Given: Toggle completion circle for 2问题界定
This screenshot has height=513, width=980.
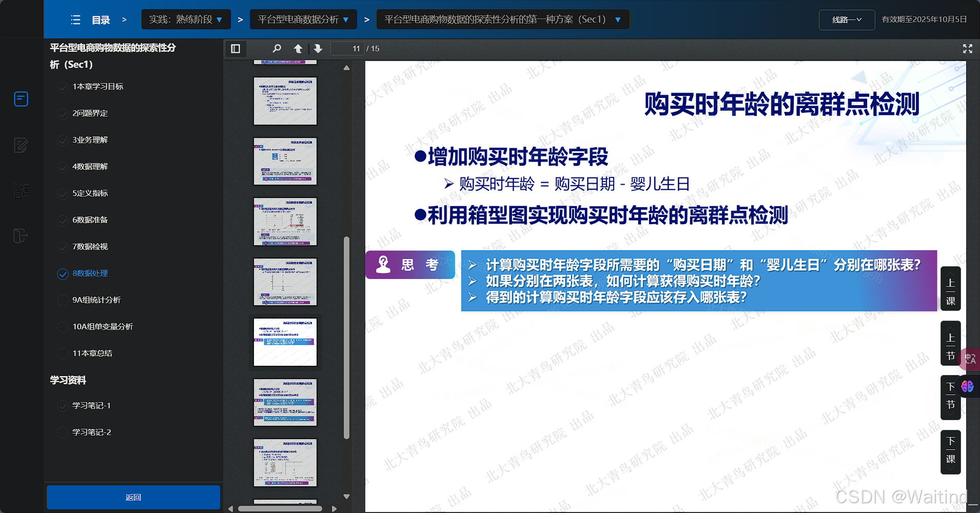Looking at the screenshot, I should coord(63,114).
